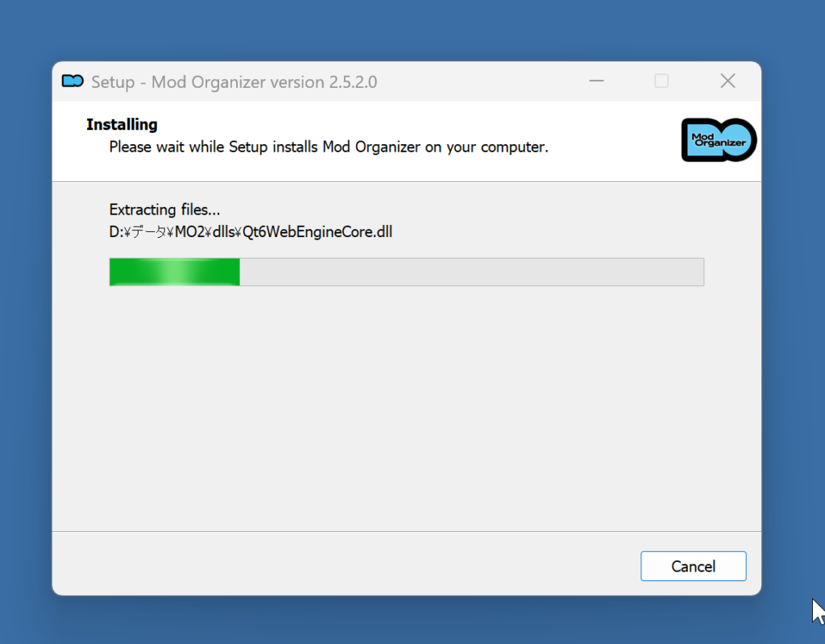Click the green filled part of progress bar
This screenshot has height=644, width=825.
[x=174, y=272]
